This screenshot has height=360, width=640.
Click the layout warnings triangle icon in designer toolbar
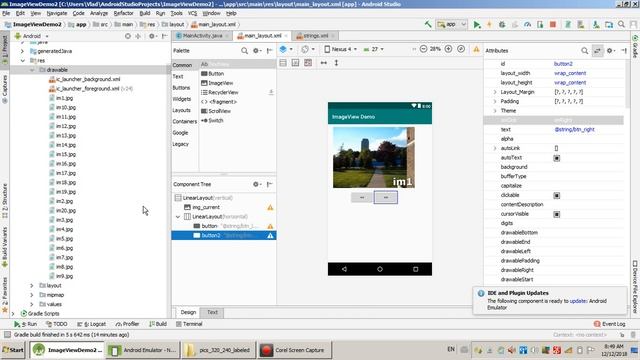476,49
